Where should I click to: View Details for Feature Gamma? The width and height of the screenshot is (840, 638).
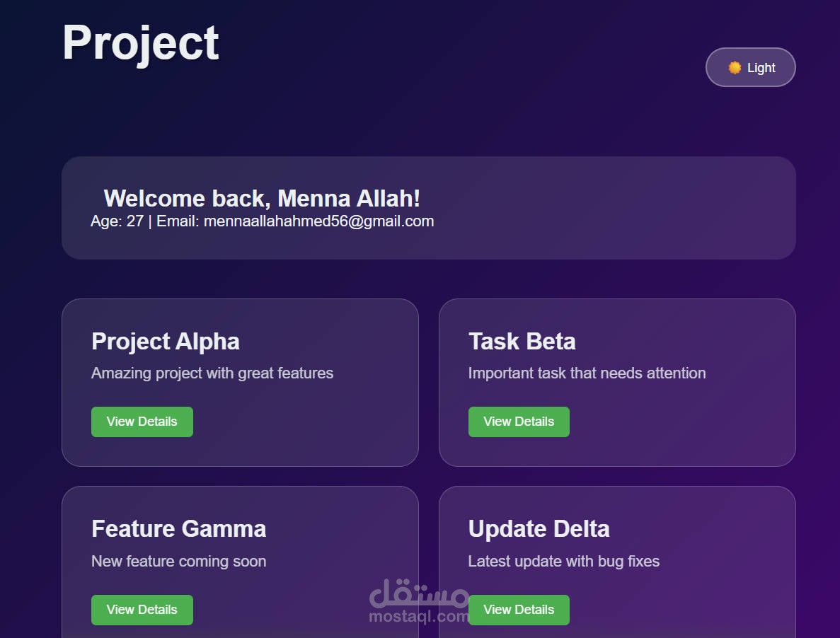coord(142,610)
